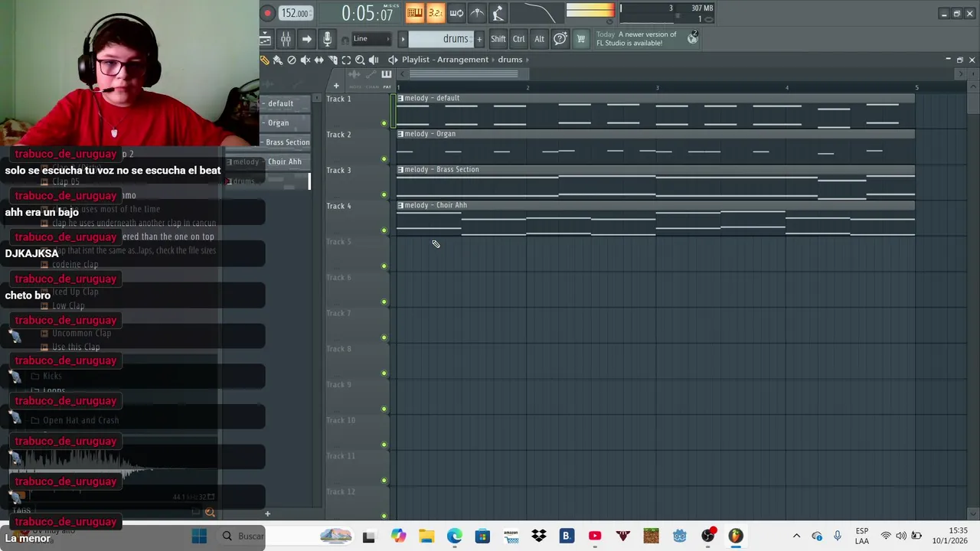
Task: Select the playback speaker tool
Action: [x=374, y=60]
